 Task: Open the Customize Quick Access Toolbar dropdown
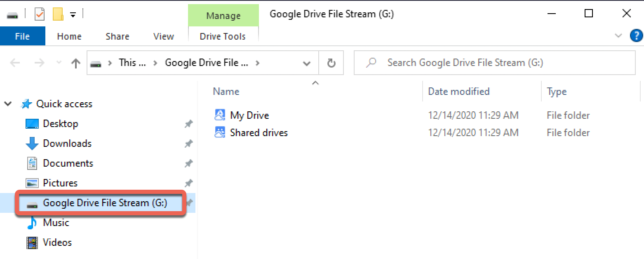pos(73,15)
